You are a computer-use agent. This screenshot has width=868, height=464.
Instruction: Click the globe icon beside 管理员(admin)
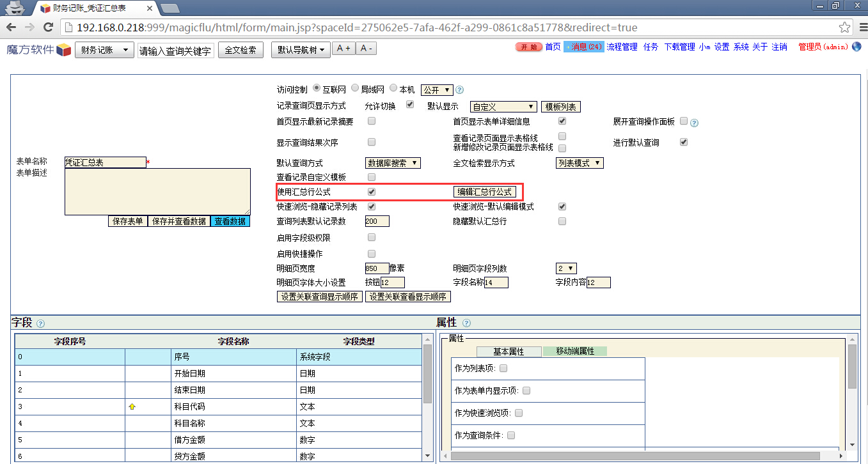tap(856, 47)
